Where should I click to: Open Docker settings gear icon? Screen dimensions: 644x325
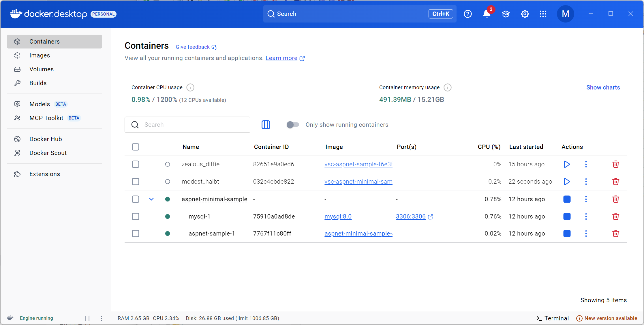(525, 14)
